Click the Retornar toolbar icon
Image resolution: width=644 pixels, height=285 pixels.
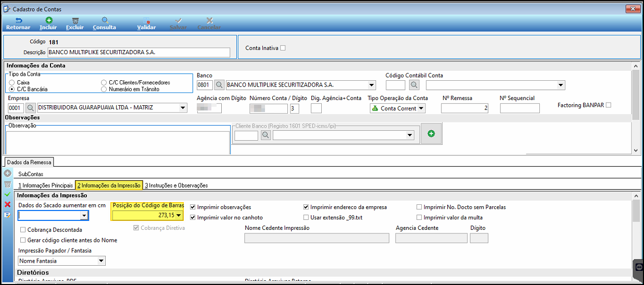[x=18, y=20]
